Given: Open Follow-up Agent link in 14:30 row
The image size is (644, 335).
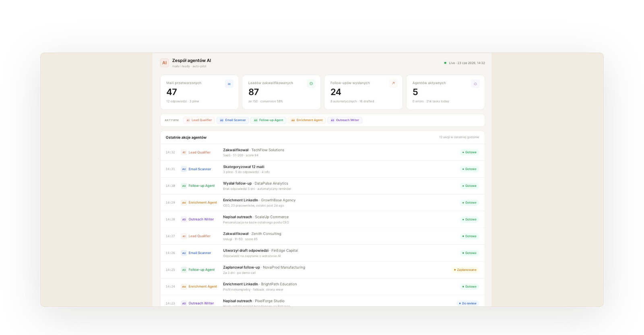Looking at the screenshot, I should click(202, 186).
